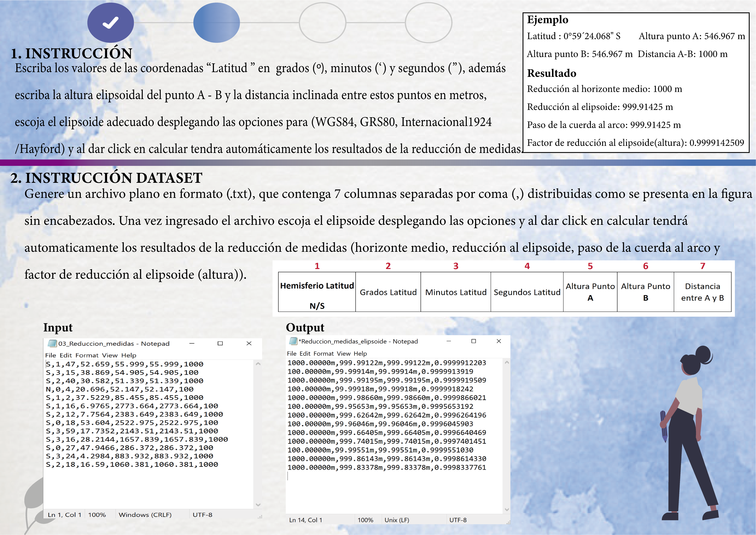The image size is (756, 535).
Task: Minimize the Reduccion_medidas_elipsoide Notepad window
Action: [449, 341]
